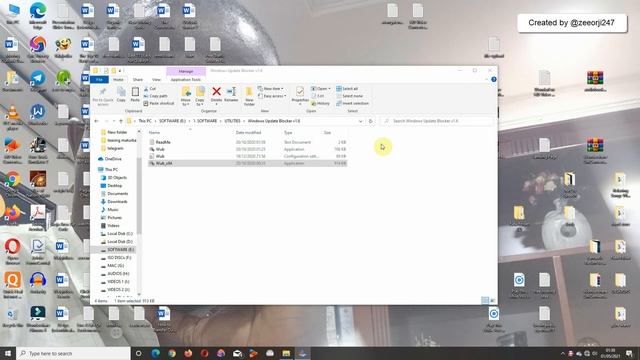
Task: Open the Move to folder dropdown
Action: click(186, 97)
